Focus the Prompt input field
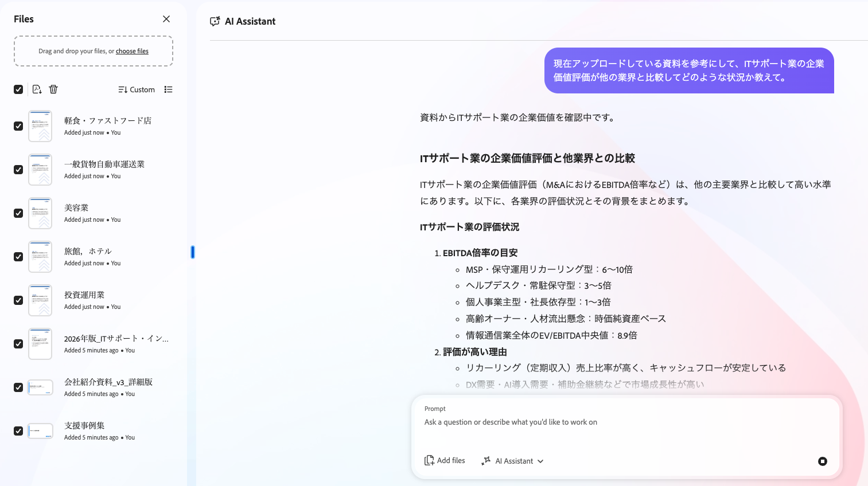 tap(626, 422)
